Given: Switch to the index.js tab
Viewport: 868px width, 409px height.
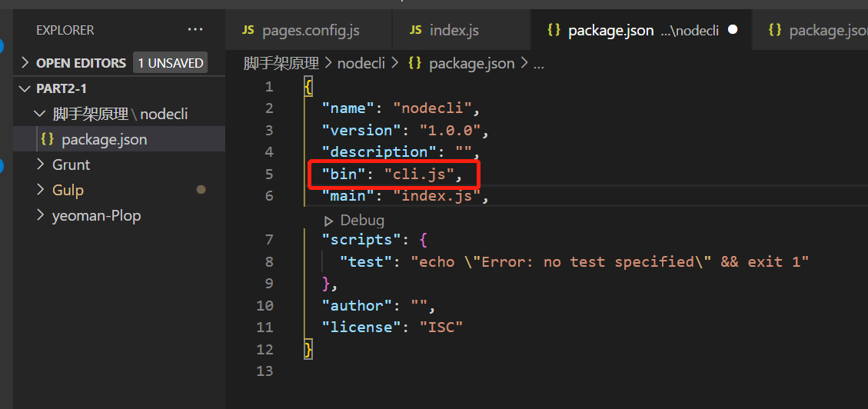Looking at the screenshot, I should click(x=454, y=30).
